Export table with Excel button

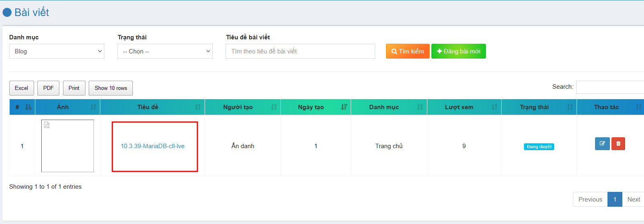point(22,88)
